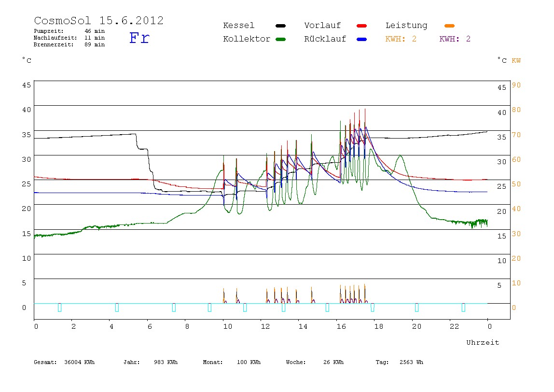The height and width of the screenshot is (392, 554).
Task: Click the "Nachlaufzeit:" label
Action: (55, 38)
